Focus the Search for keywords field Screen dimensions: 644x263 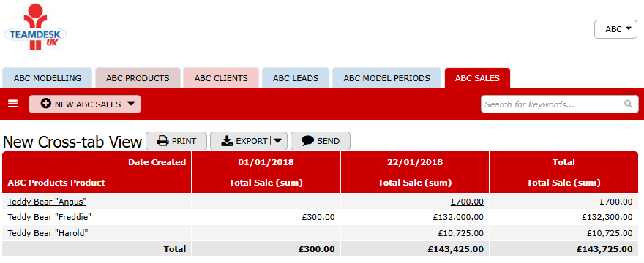[x=549, y=104]
